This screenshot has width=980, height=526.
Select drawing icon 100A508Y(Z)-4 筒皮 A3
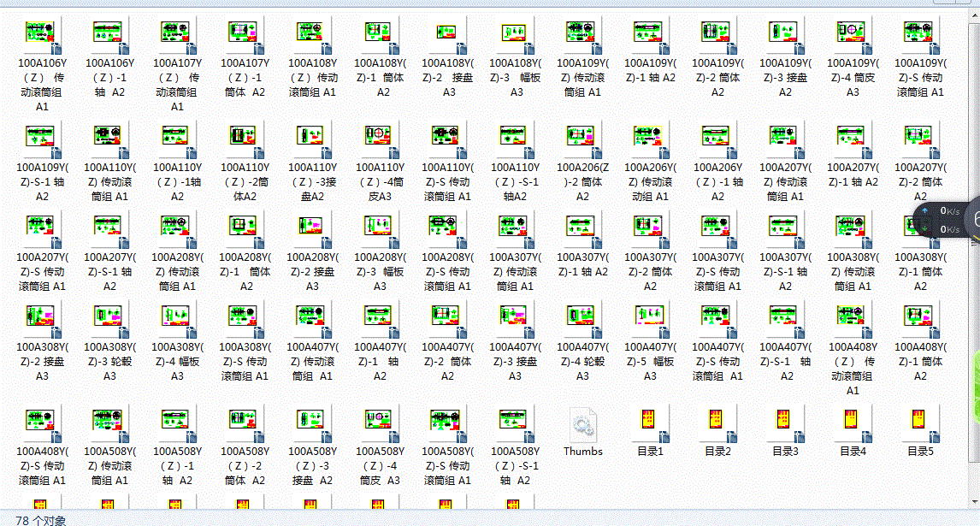[380, 423]
